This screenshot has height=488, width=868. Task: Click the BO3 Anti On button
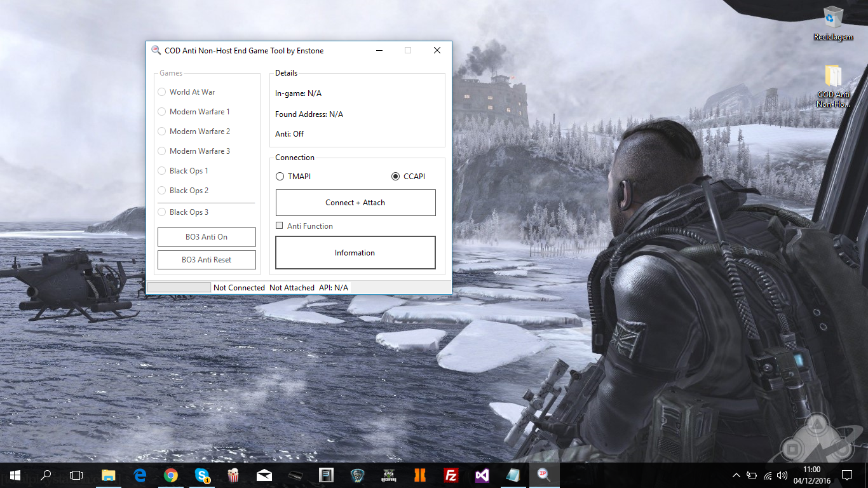coord(207,237)
